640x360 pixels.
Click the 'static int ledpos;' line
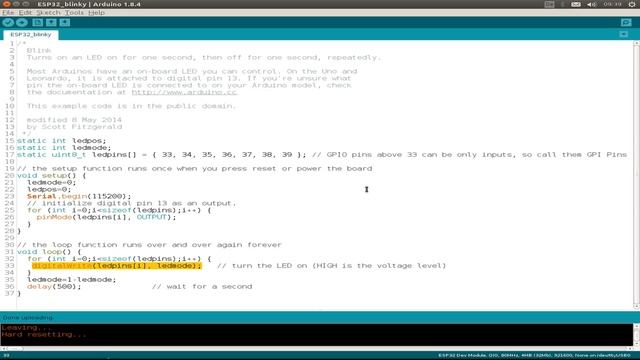point(61,141)
